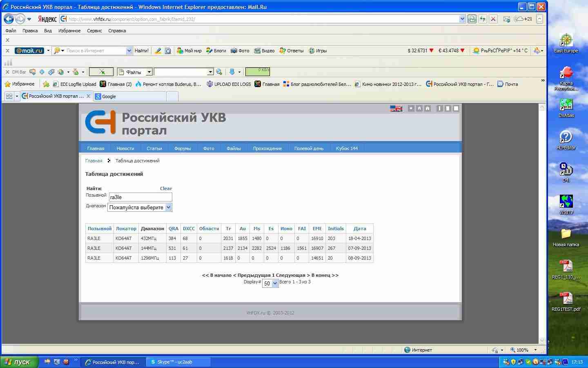The width and height of the screenshot is (588, 368).
Task: Click the Почта favorites bar shortcut
Action: pos(508,84)
